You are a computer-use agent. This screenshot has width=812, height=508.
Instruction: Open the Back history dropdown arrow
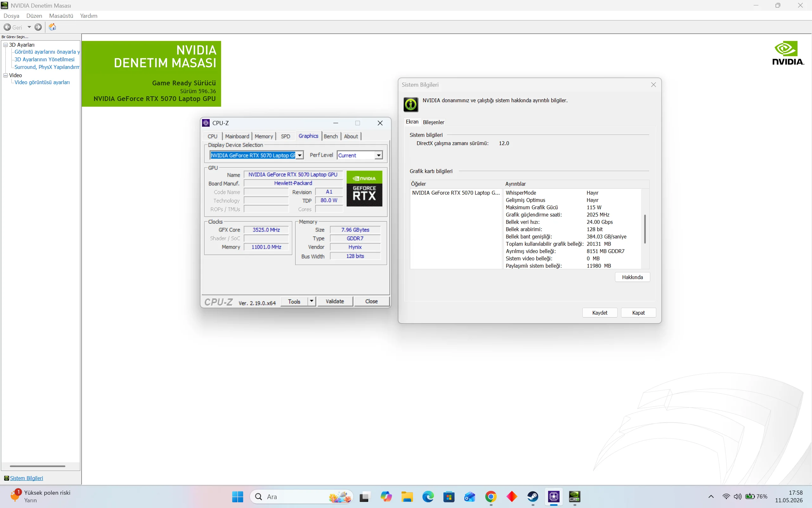[x=29, y=27]
